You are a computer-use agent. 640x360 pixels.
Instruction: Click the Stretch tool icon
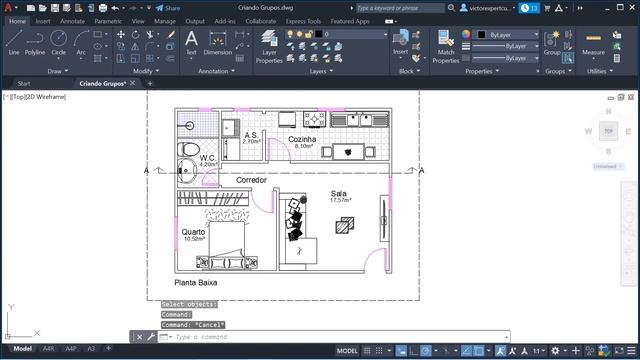(121, 58)
